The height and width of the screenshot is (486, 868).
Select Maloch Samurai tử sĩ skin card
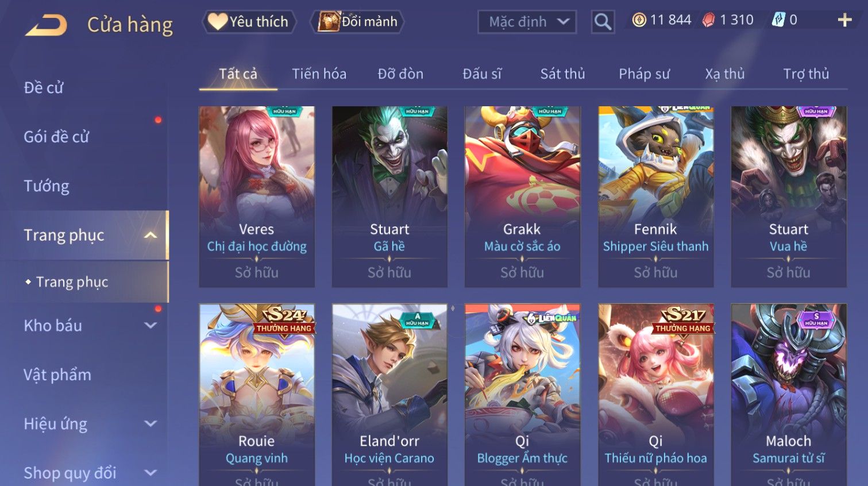point(789,395)
